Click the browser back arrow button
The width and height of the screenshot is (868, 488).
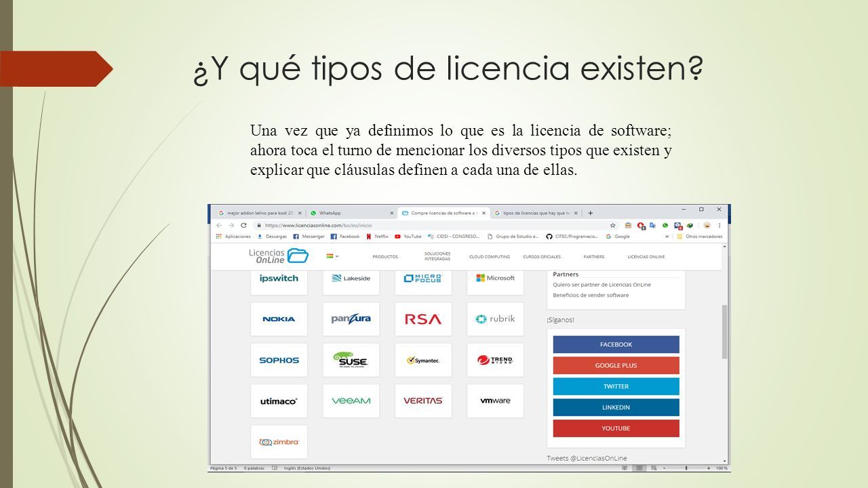219,225
